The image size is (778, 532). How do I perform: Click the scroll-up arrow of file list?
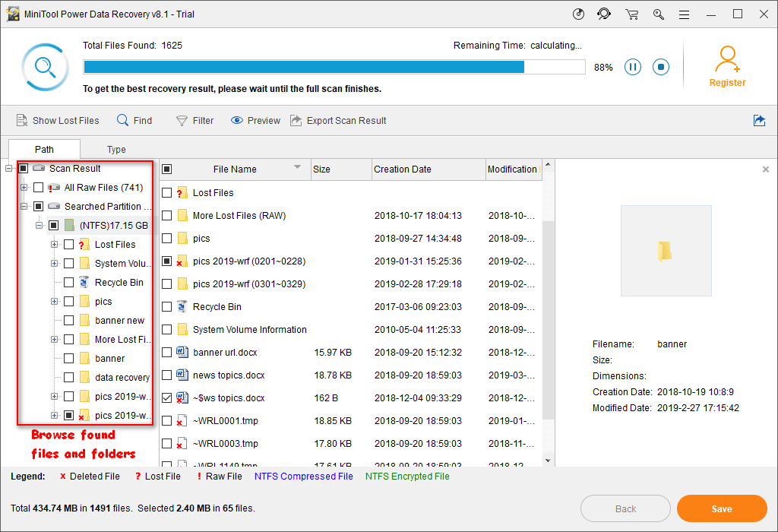coord(548,164)
